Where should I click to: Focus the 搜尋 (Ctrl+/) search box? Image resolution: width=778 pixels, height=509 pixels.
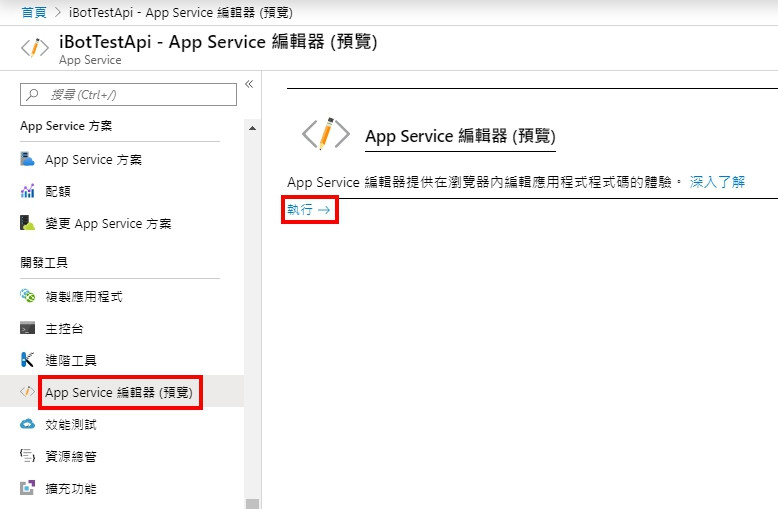coord(129,94)
